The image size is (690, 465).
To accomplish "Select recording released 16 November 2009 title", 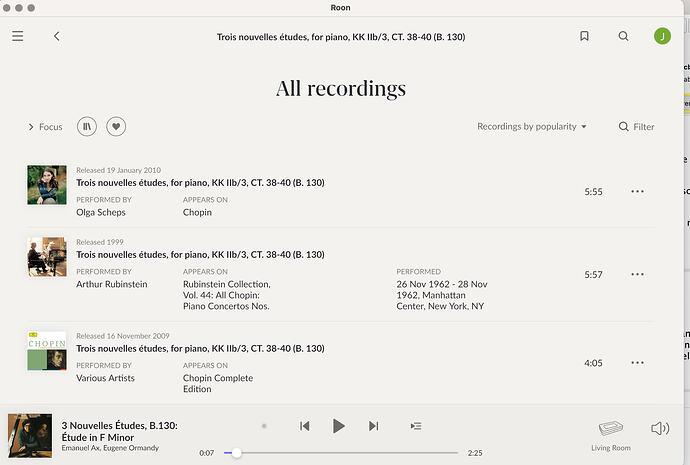I will click(200, 348).
